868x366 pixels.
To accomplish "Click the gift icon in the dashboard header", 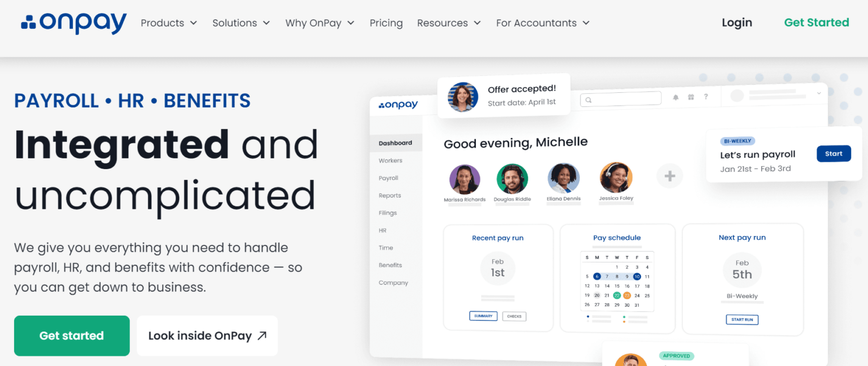I will click(691, 97).
